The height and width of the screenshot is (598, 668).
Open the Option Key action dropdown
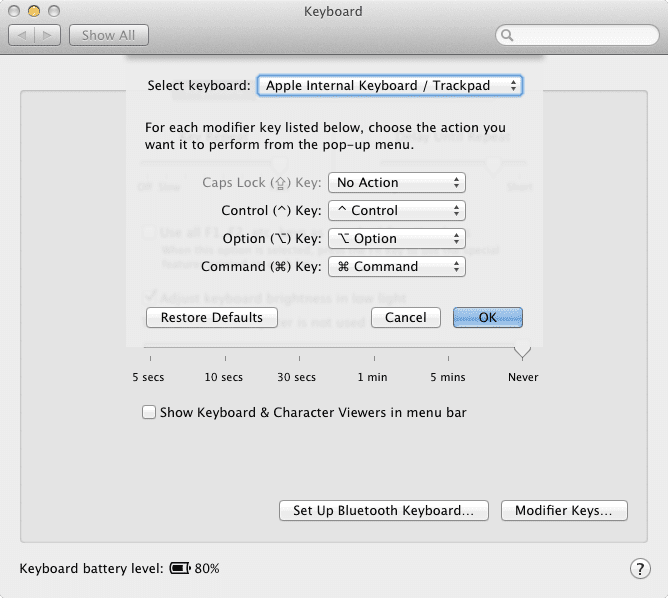pos(397,239)
